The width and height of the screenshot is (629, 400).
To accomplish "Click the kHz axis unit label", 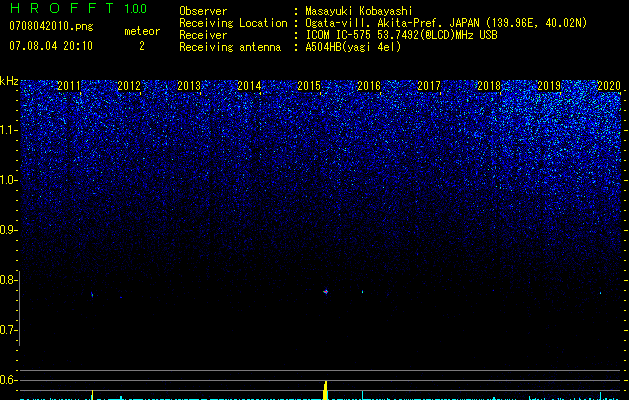I will pos(9,81).
